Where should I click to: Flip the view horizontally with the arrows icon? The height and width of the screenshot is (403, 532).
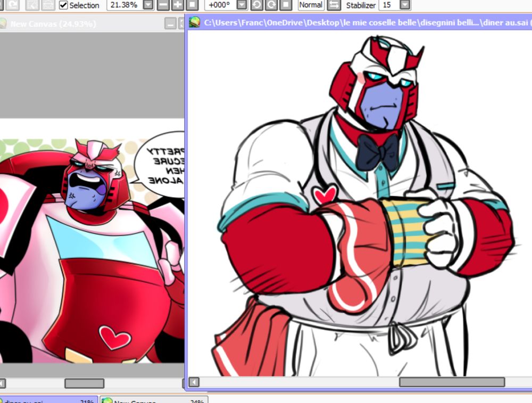[334, 5]
